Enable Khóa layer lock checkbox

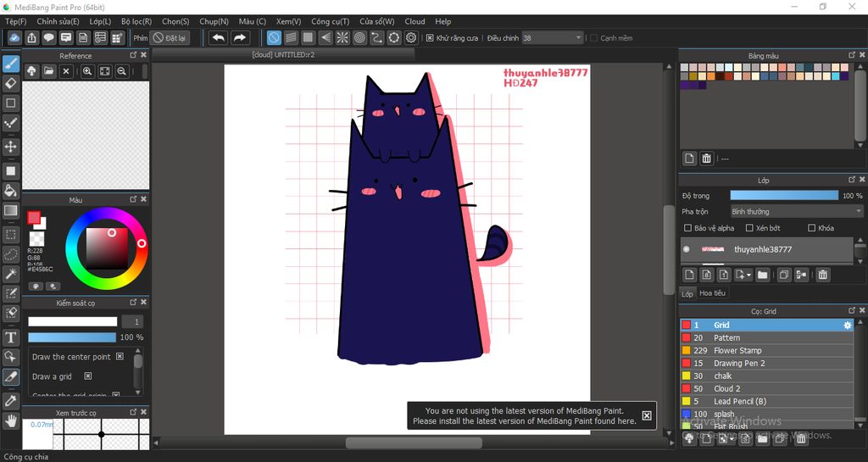tap(811, 228)
